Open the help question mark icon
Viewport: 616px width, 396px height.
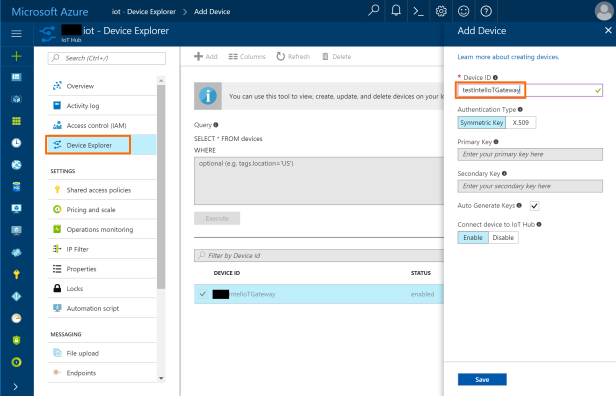486,11
